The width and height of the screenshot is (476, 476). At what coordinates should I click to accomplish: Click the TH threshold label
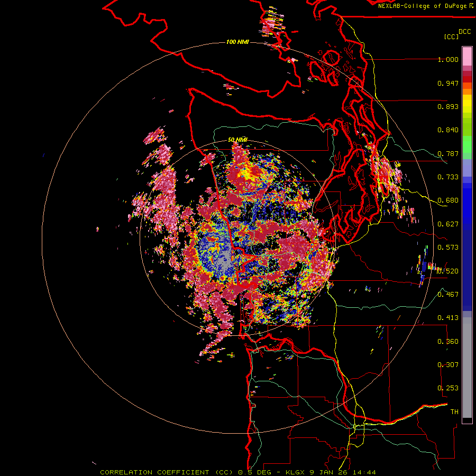[454, 412]
